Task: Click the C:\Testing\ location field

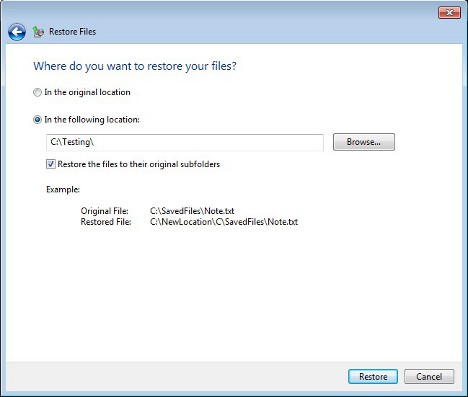Action: [185, 142]
